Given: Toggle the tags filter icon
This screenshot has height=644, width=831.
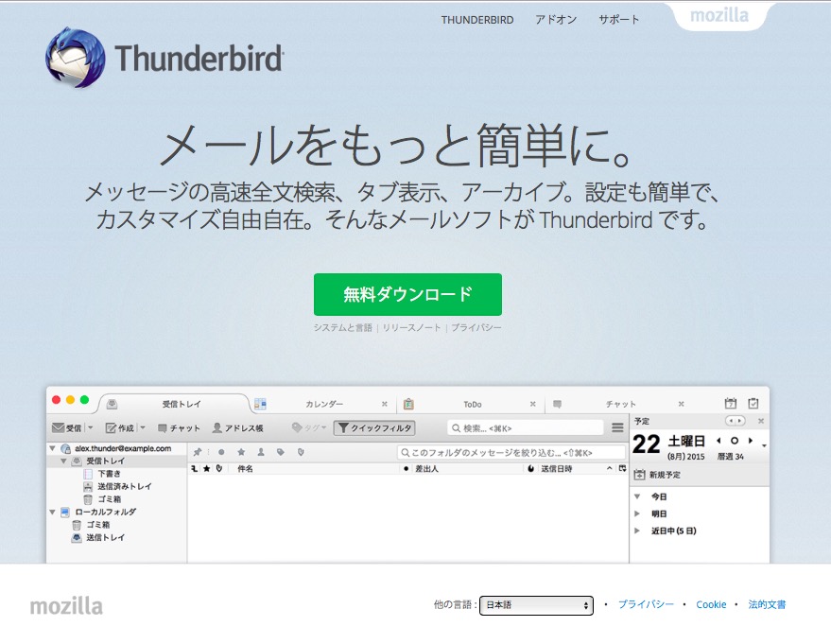Looking at the screenshot, I should point(281,452).
